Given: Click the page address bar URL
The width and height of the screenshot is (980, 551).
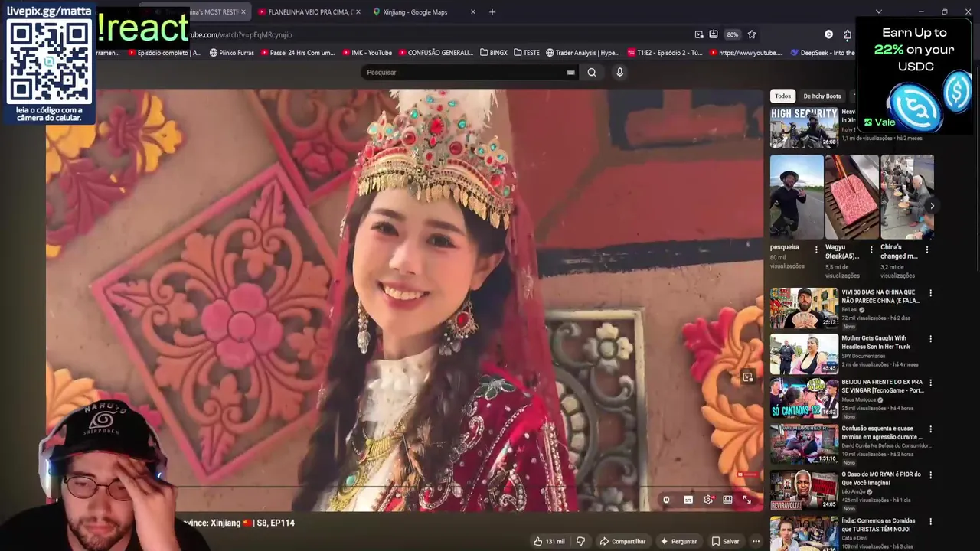Looking at the screenshot, I should click(241, 34).
